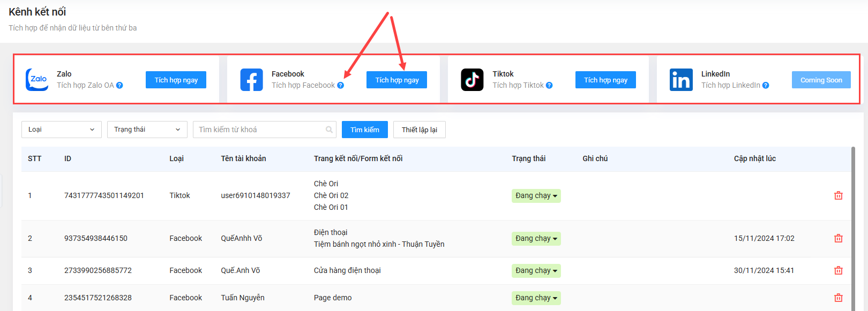This screenshot has height=311, width=868.
Task: Click the Cập nhật lúc column header
Action: 755,158
